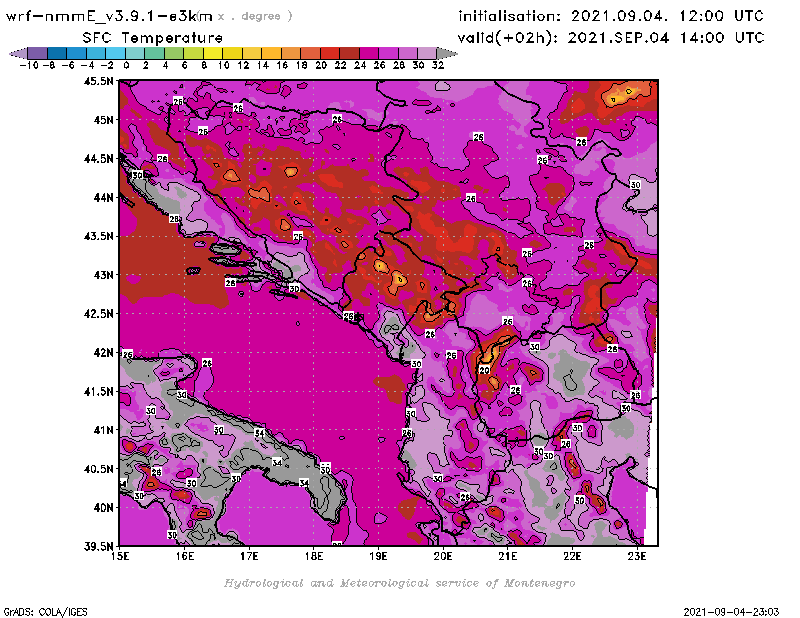Click the '22' value on the color bar

point(340,65)
